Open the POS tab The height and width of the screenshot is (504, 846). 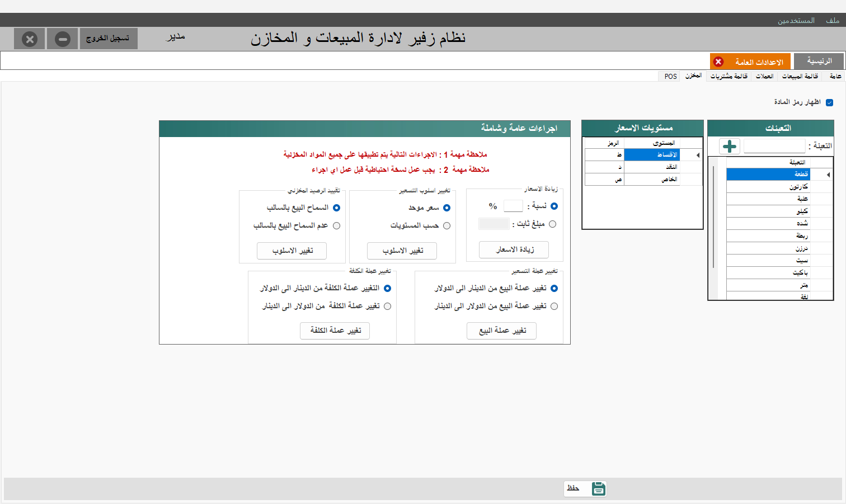[670, 76]
